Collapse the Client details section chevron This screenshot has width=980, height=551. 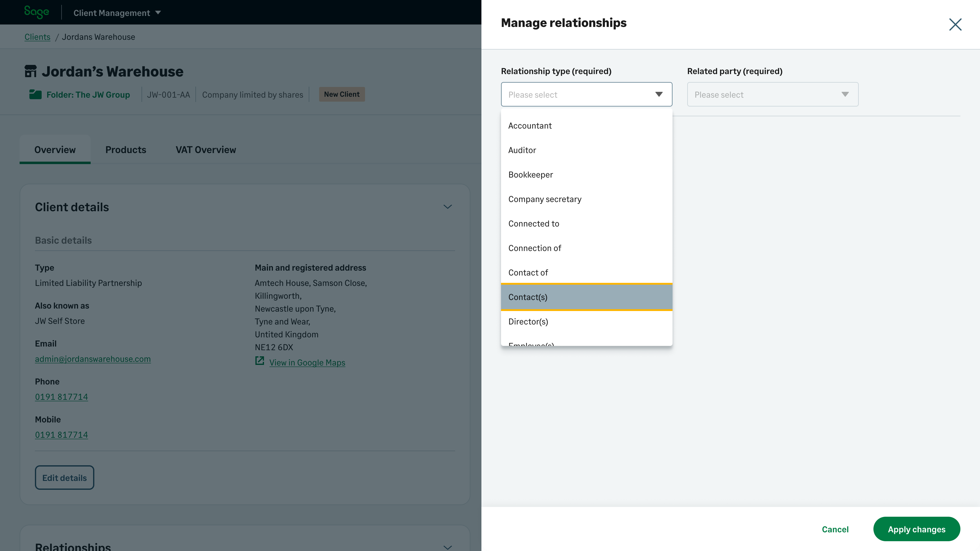[447, 207]
